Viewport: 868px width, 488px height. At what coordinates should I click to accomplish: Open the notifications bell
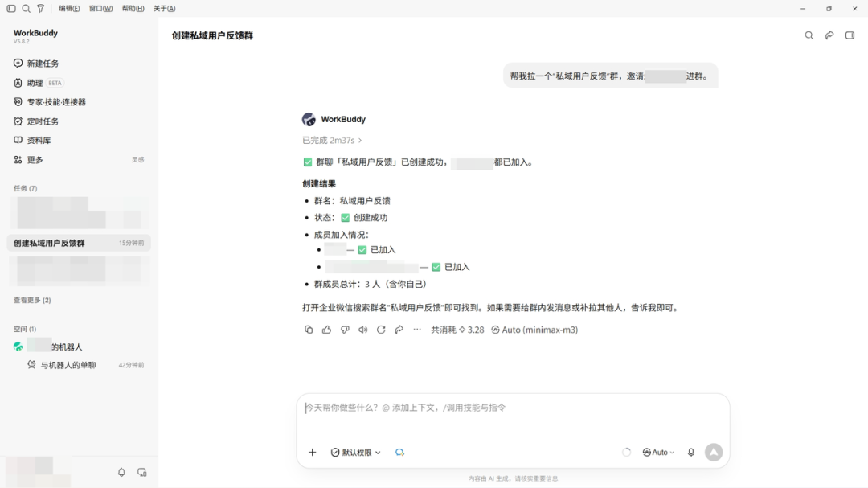[122, 473]
